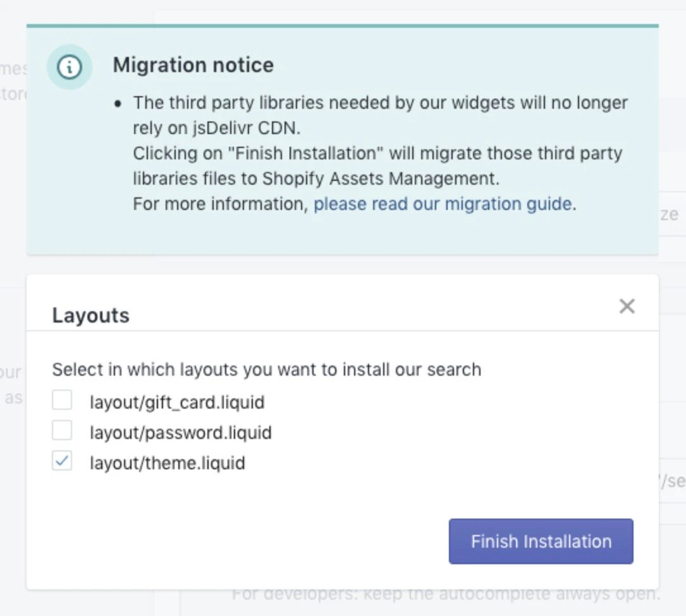Click the layout selection instruction text
Viewport: 686px width, 616px height.
pyautogui.click(x=266, y=369)
